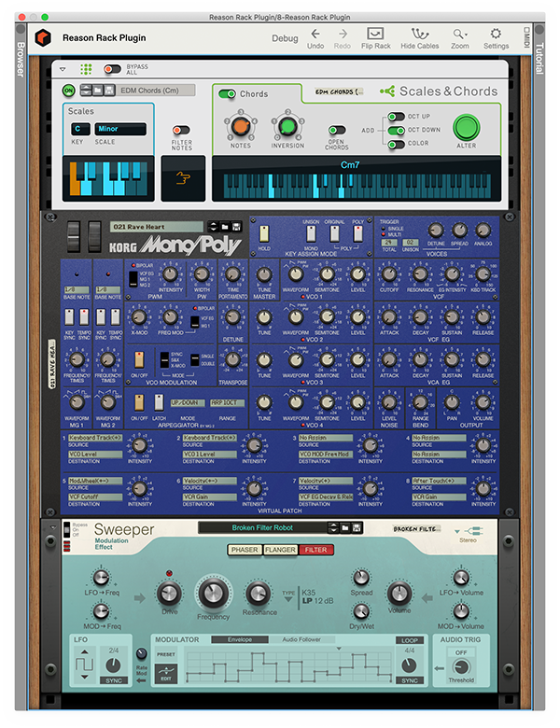560x728 pixels.
Task: Step through Mono/Poly patch with up/down arrows
Action: pyautogui.click(x=213, y=227)
